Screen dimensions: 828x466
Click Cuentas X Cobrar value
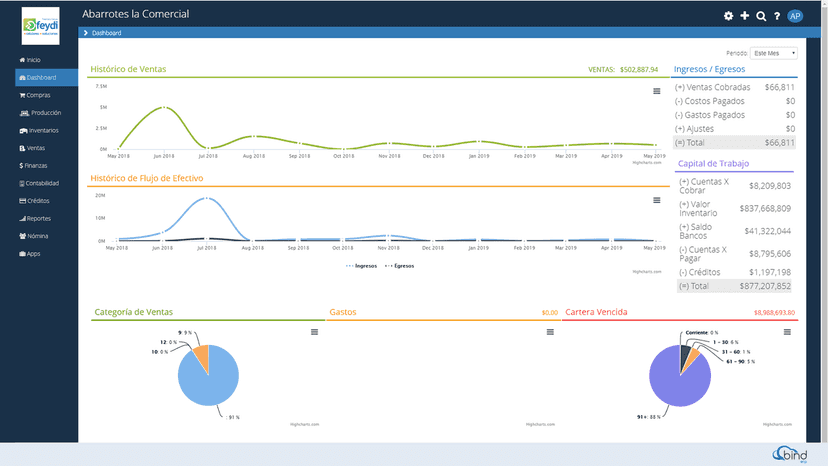pyautogui.click(x=770, y=186)
